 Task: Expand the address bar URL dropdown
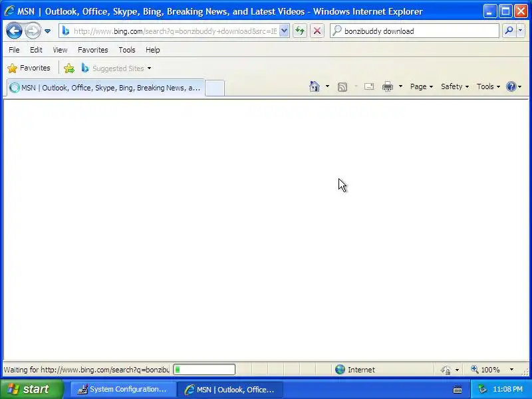point(285,31)
